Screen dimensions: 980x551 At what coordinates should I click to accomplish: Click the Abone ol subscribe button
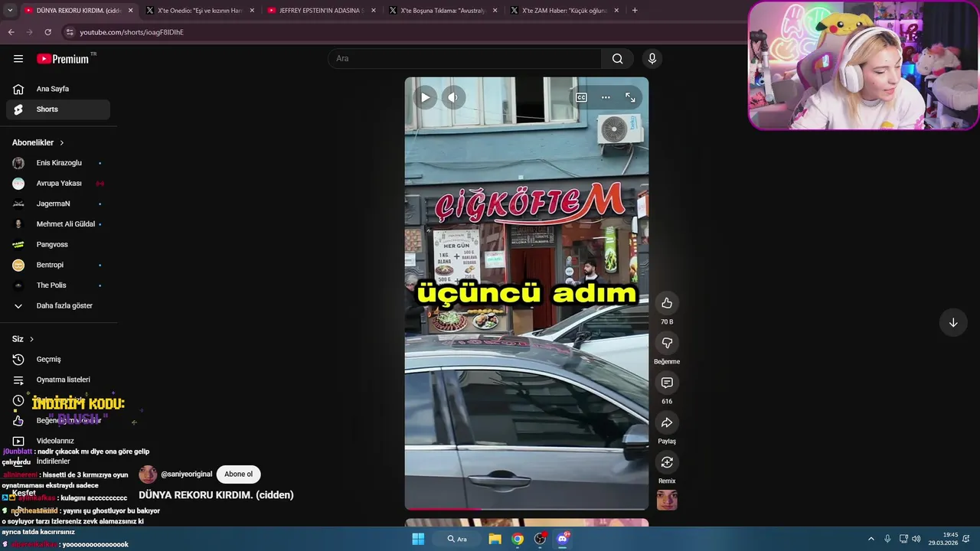coord(238,474)
